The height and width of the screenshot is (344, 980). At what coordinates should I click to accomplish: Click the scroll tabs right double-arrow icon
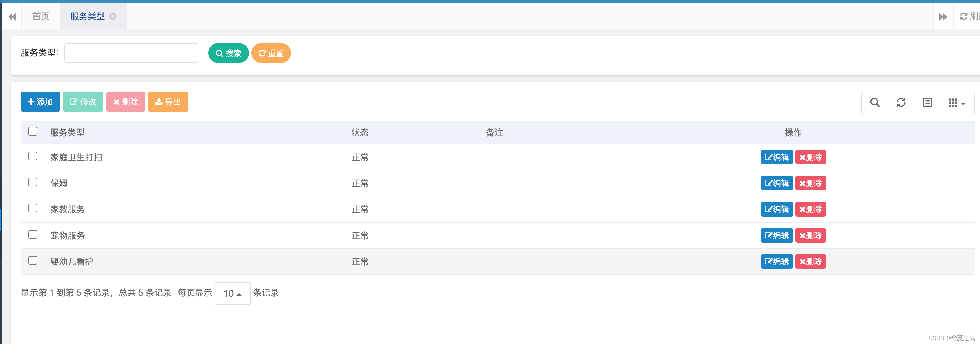point(943,17)
